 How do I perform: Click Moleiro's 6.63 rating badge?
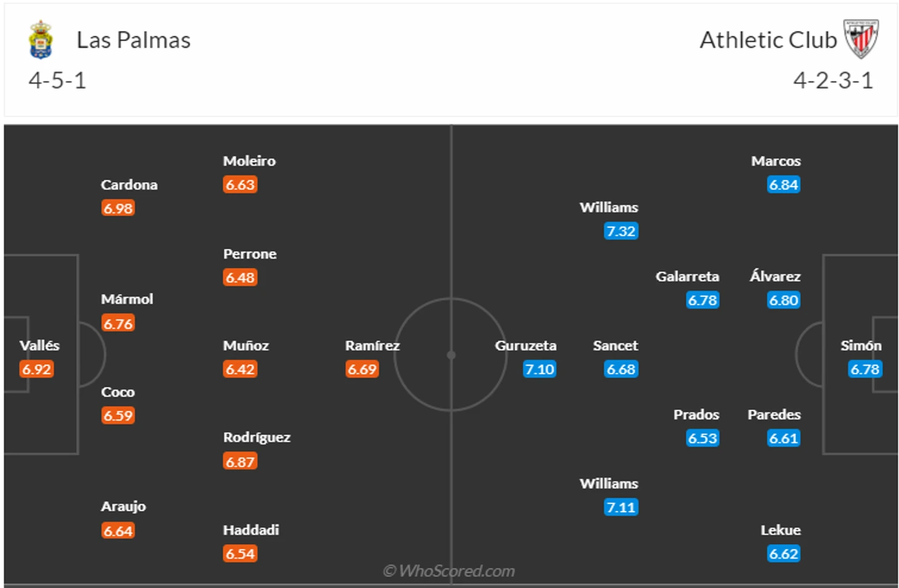(240, 185)
